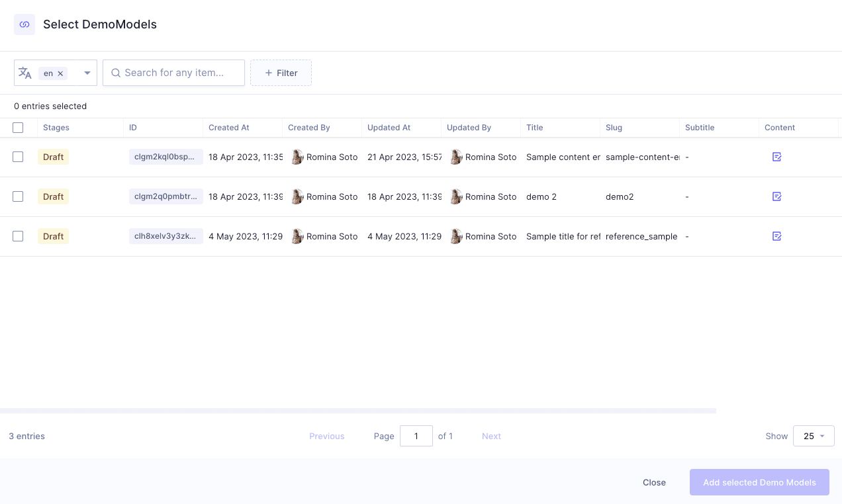
Task: Click the translation language icon in the locale bar
Action: coord(25,73)
